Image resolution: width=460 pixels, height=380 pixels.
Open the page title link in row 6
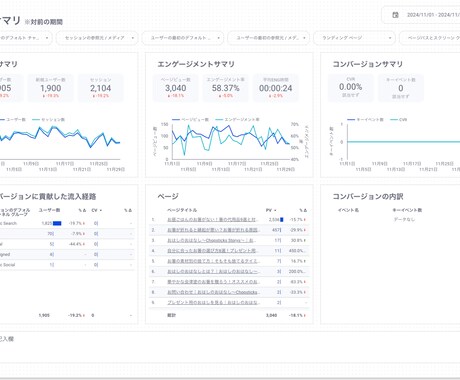pyautogui.click(x=213, y=272)
